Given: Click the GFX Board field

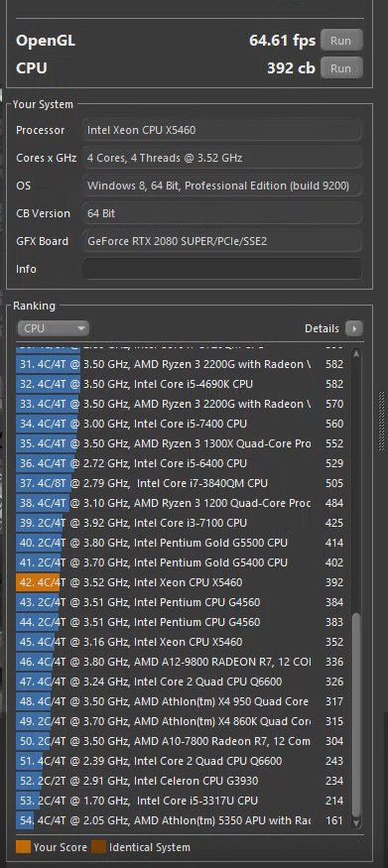Looking at the screenshot, I should pyautogui.click(x=222, y=241).
